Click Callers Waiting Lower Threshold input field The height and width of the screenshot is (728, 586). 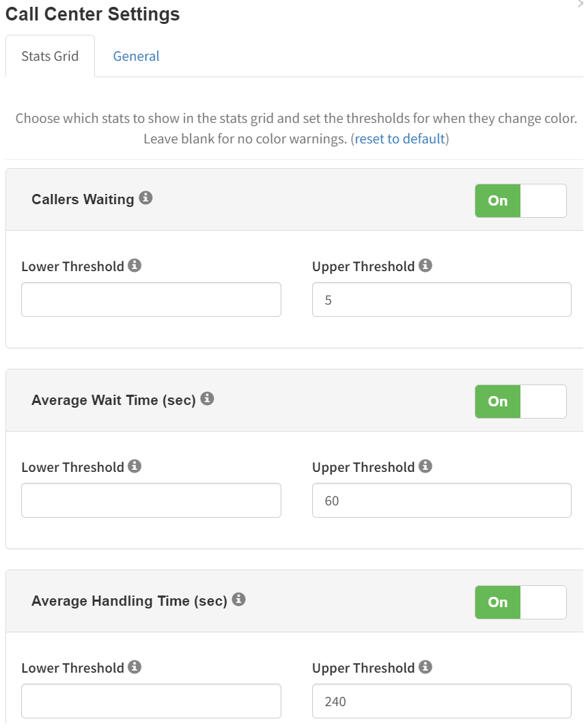click(x=152, y=300)
